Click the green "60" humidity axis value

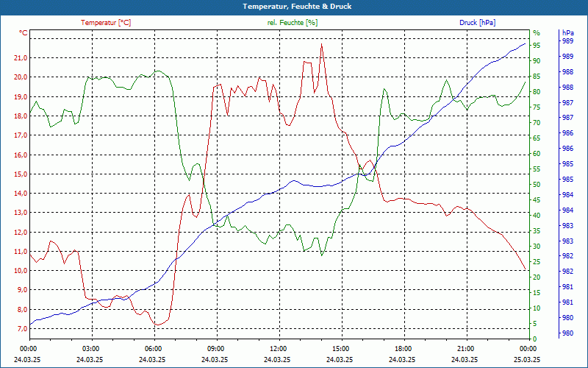coord(537,154)
